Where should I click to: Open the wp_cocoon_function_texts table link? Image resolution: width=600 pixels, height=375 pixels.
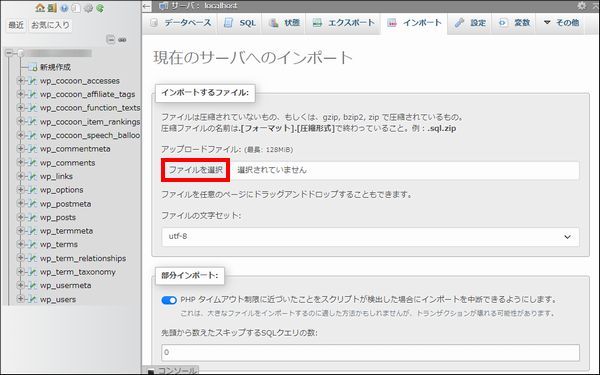[90, 108]
